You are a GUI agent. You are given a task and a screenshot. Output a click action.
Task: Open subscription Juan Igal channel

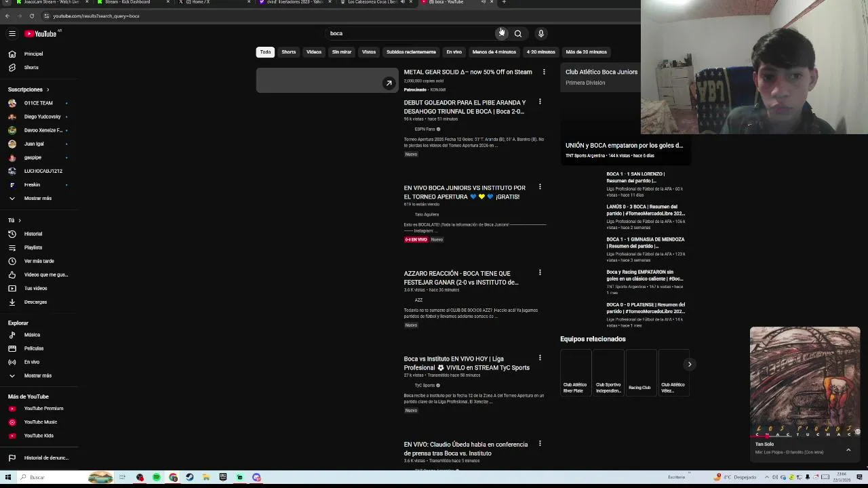pyautogui.click(x=39, y=144)
